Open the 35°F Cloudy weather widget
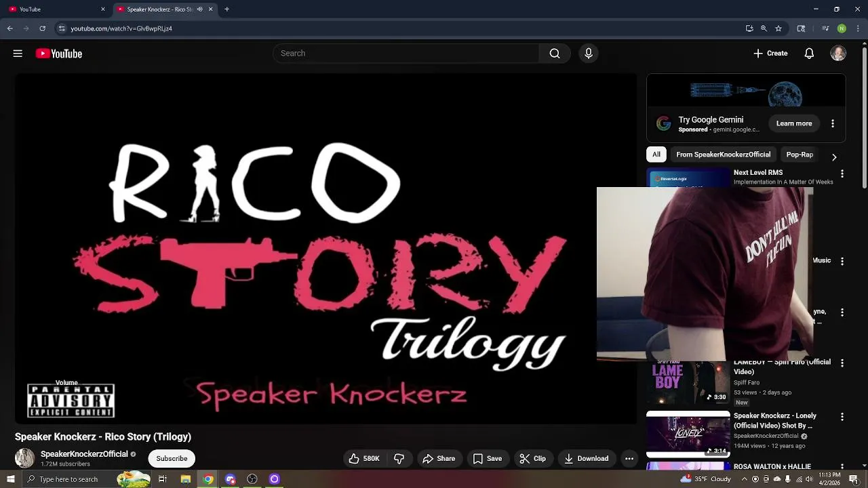 [x=706, y=479]
